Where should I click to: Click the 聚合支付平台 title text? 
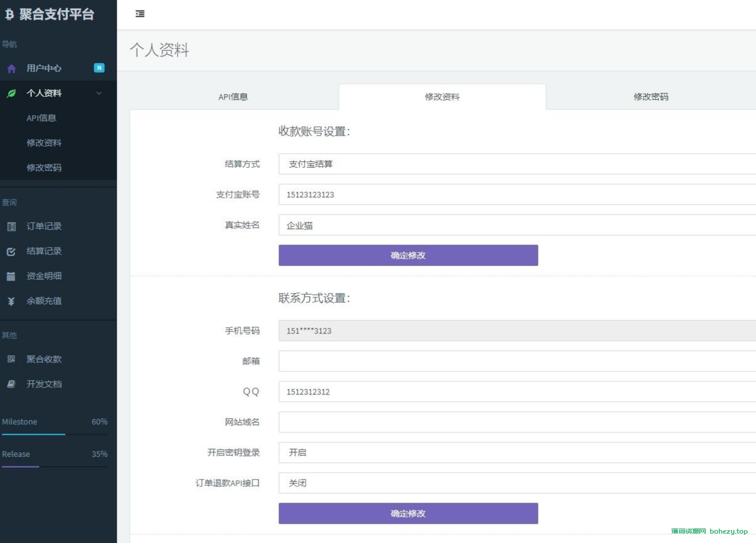(x=57, y=14)
